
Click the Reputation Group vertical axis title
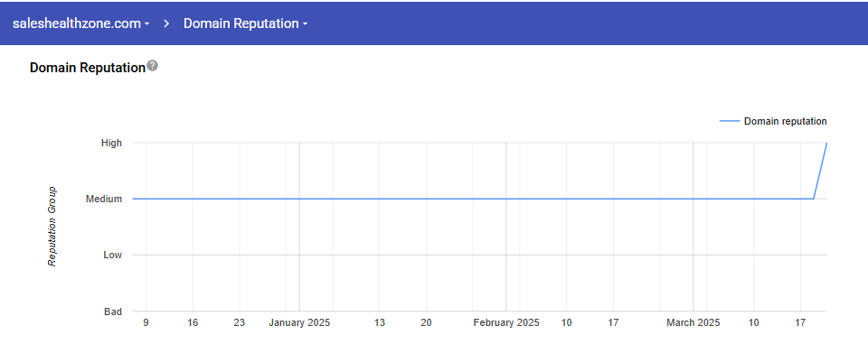(52, 227)
